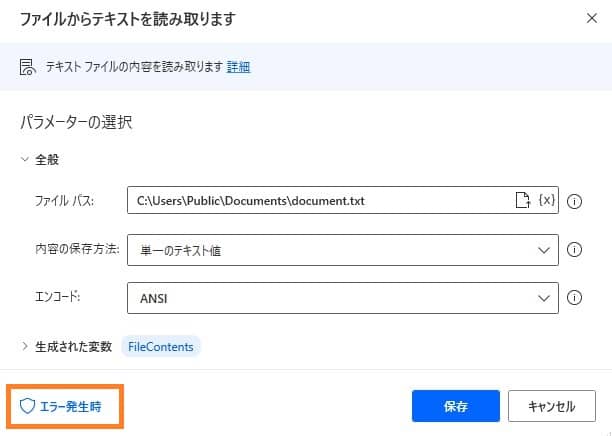612x436 pixels.
Task: Click the パラメーターの選択 heading
Action: 77,123
